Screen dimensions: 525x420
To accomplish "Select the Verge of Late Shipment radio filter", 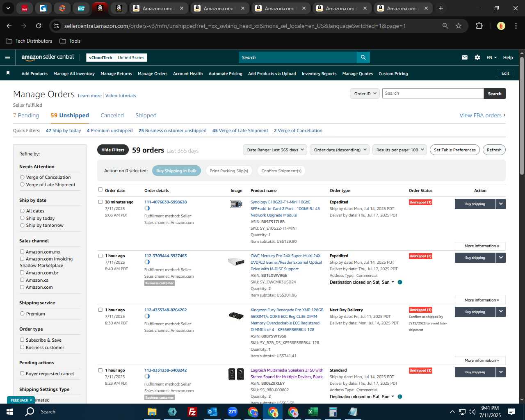I will 22,185.
